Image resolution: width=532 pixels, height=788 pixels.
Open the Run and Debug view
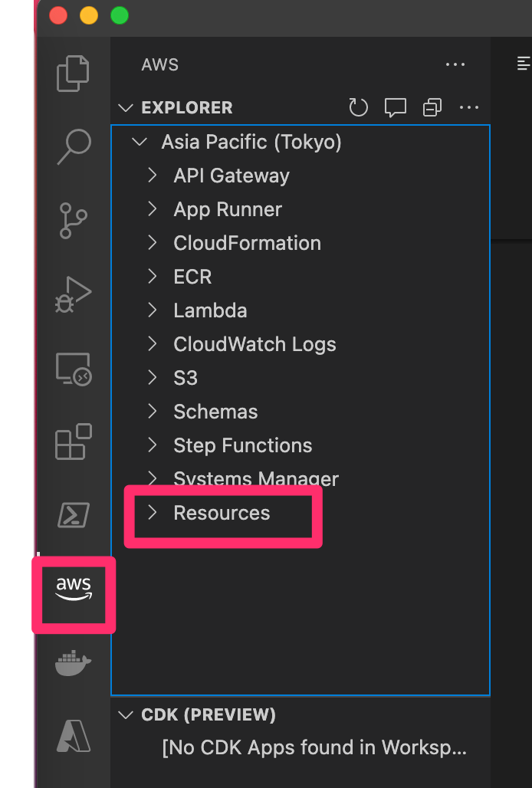(x=73, y=294)
